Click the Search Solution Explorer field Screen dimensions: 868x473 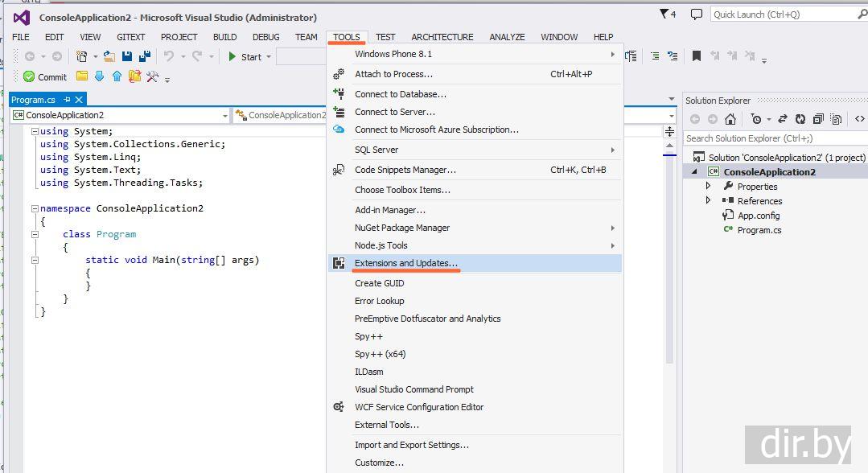click(x=772, y=138)
